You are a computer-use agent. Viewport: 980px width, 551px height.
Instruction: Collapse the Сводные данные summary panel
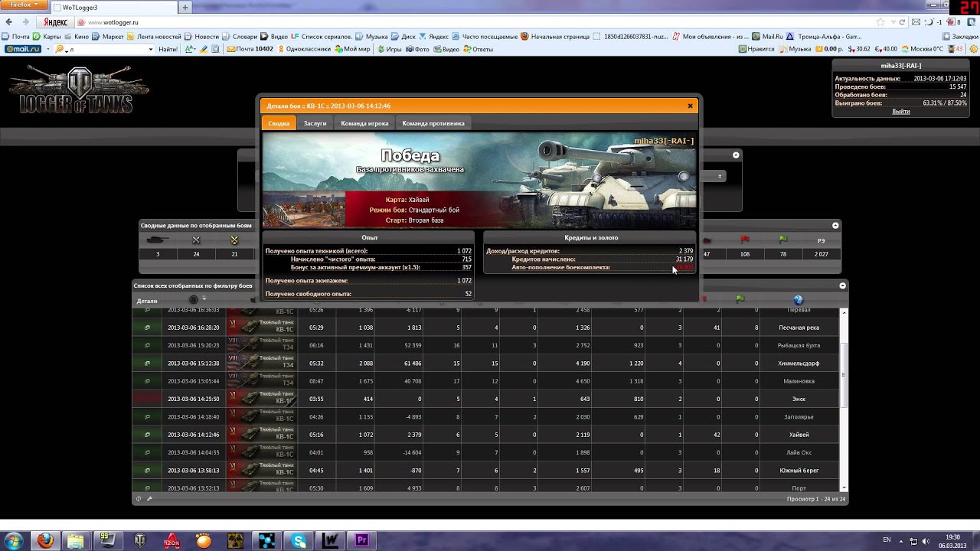pos(835,225)
